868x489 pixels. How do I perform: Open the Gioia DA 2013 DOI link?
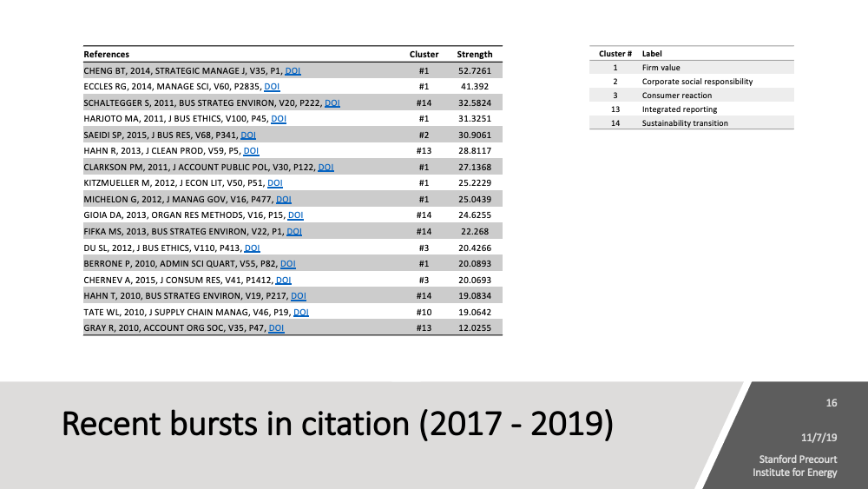tap(295, 215)
